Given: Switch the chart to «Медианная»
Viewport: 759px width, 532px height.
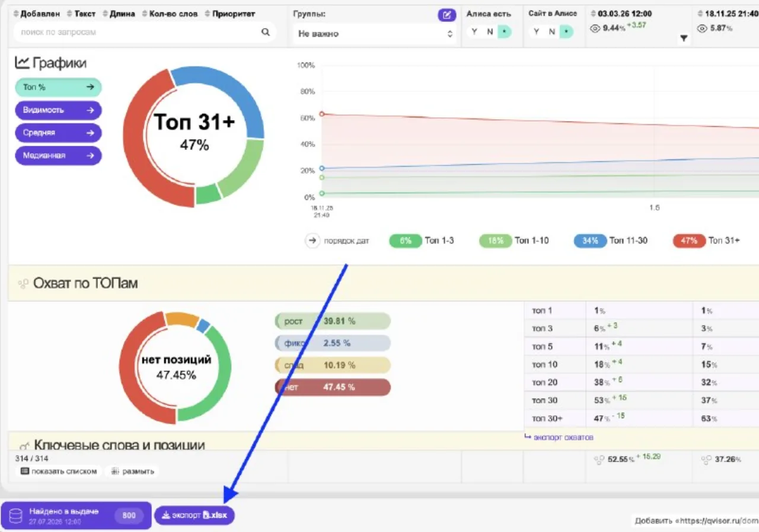Looking at the screenshot, I should tap(58, 156).
